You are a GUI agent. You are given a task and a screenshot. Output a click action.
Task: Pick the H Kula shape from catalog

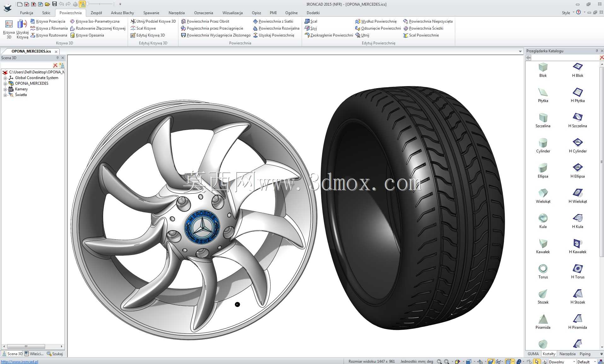(578, 221)
